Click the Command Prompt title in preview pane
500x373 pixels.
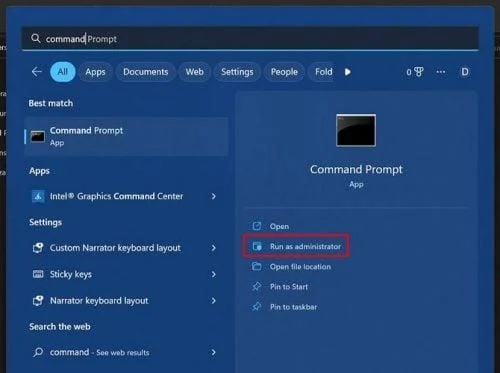coord(356,169)
